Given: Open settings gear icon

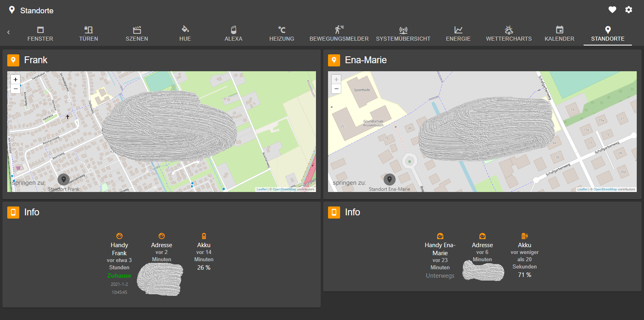Looking at the screenshot, I should click(629, 10).
